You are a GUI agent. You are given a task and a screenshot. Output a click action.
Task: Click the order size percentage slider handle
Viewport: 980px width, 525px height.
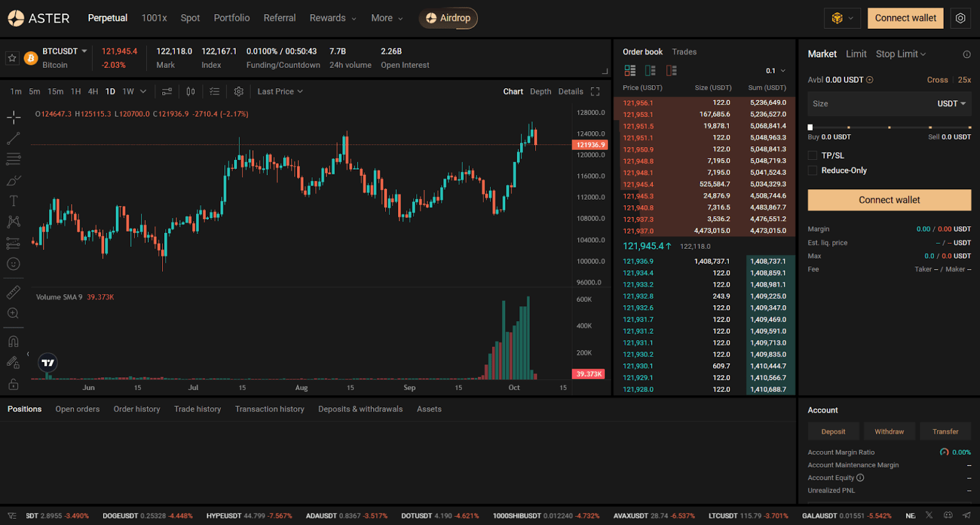(810, 127)
